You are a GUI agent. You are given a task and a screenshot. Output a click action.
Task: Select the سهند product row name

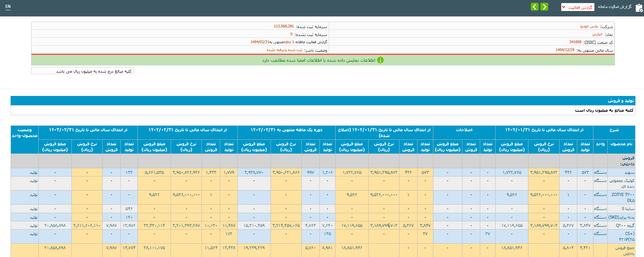629,172
